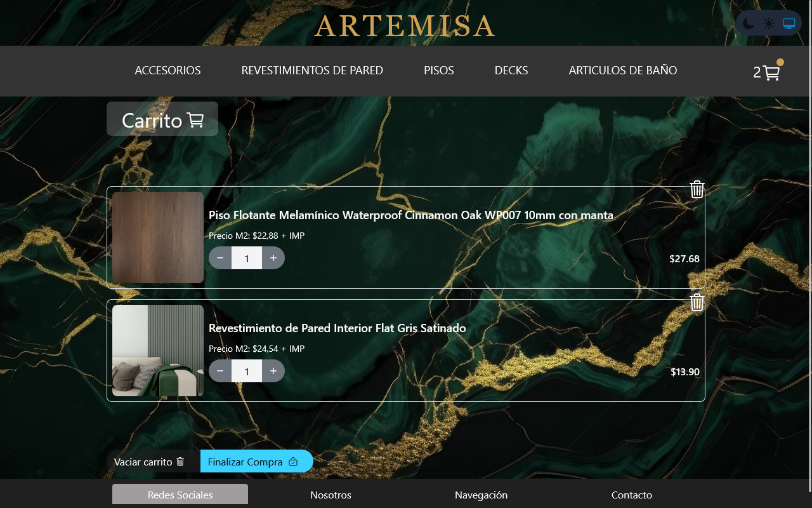Increase quantity of Revestimiento de Pared Interior
Image resolution: width=812 pixels, height=508 pixels.
273,371
